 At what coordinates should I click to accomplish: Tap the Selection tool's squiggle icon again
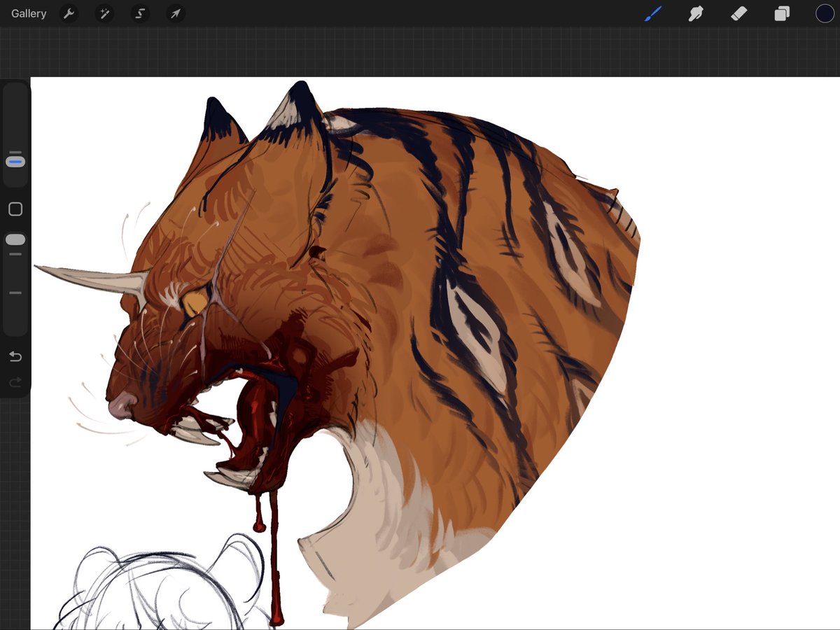(x=140, y=13)
